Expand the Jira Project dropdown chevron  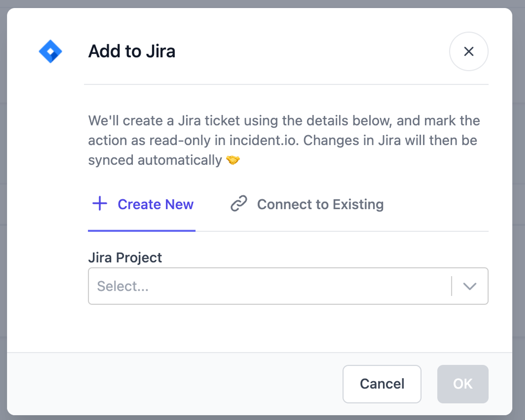pyautogui.click(x=469, y=286)
